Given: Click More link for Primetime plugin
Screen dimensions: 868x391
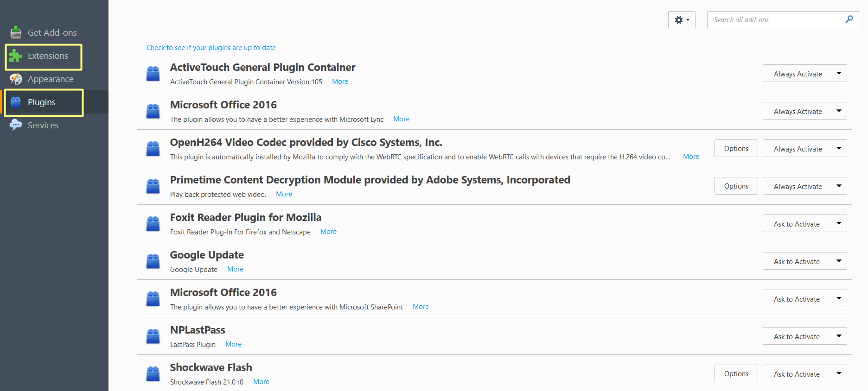Looking at the screenshot, I should (x=284, y=194).
